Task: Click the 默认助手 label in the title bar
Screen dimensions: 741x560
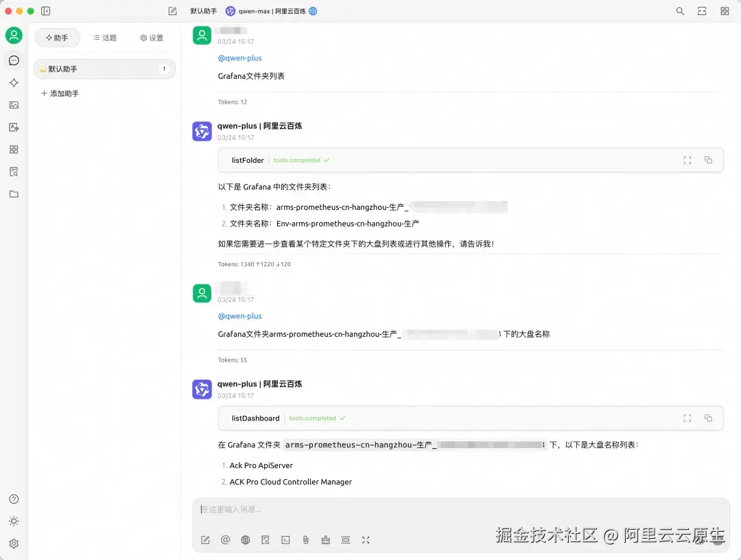Action: pos(204,11)
